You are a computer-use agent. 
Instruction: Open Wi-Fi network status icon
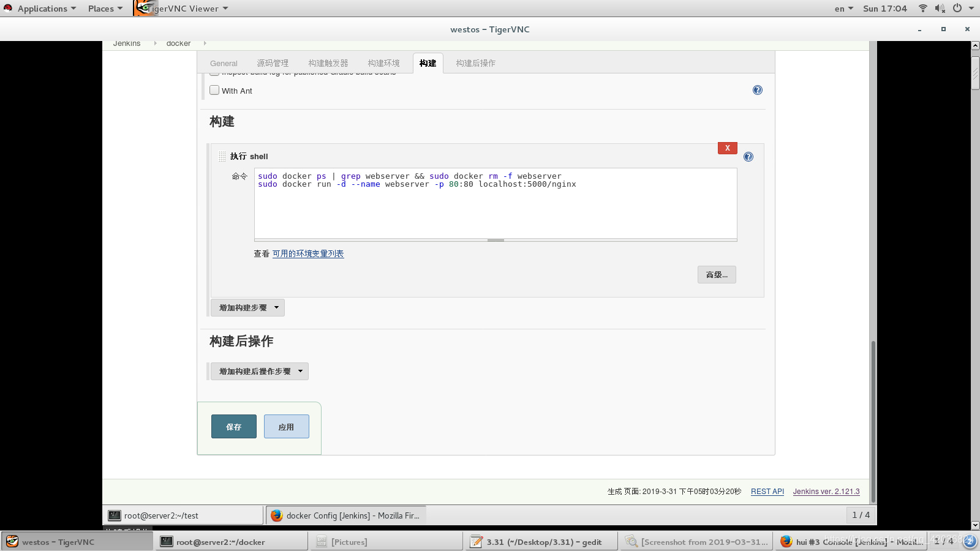pos(922,9)
